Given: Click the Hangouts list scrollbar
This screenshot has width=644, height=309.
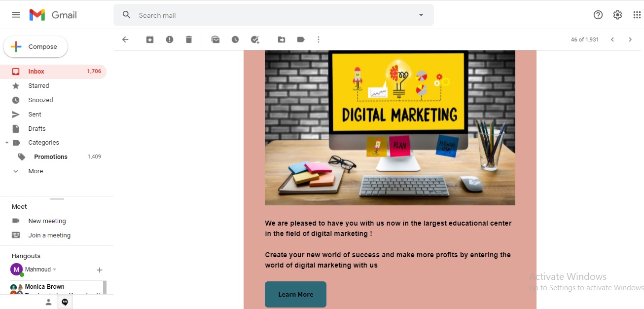Looking at the screenshot, I should pyautogui.click(x=105, y=287).
